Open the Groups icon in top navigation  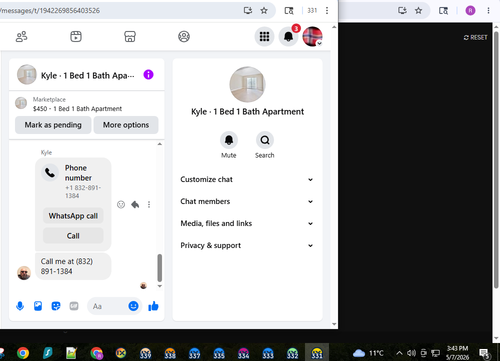coord(184,36)
